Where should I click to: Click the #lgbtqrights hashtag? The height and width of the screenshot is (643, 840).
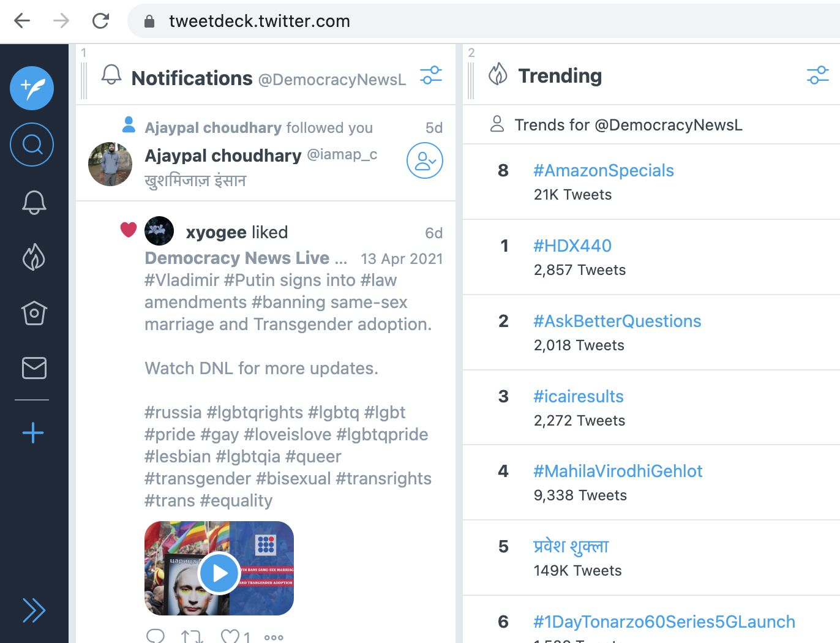pos(255,412)
